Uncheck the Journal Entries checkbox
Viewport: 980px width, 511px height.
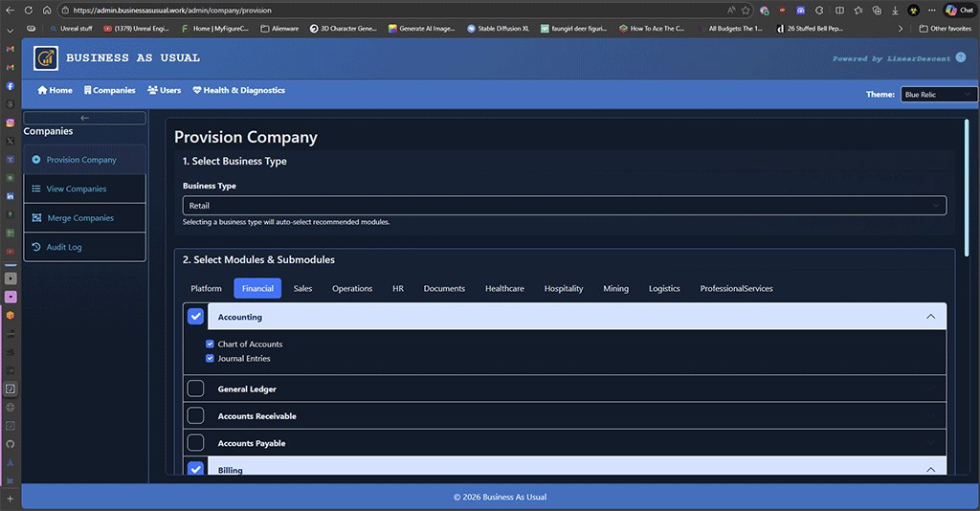[211, 359]
